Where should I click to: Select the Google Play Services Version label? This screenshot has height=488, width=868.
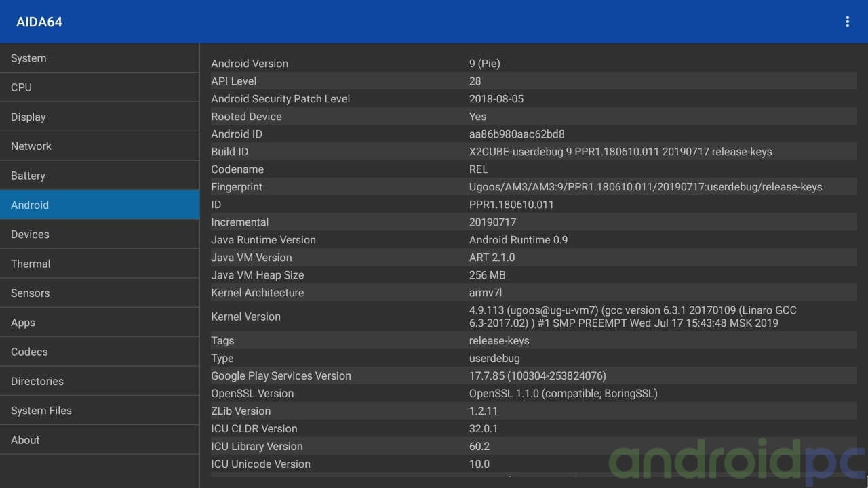281,376
